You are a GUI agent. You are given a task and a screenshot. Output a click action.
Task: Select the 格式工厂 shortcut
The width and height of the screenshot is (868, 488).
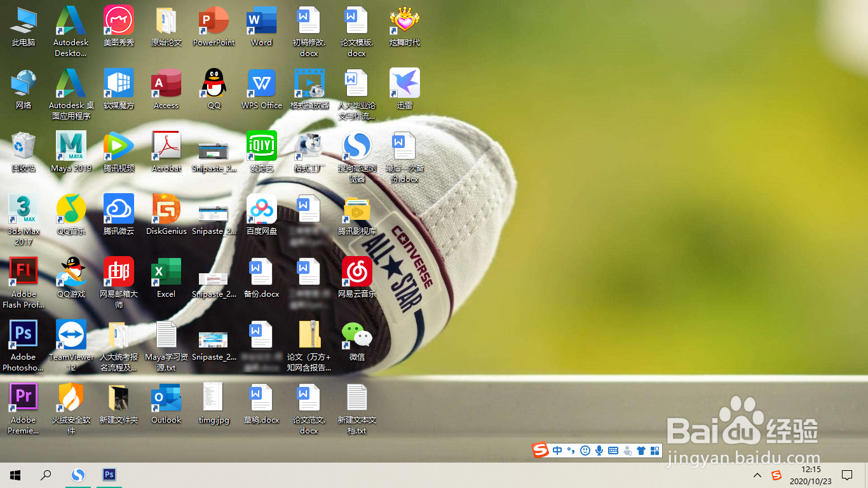309,152
